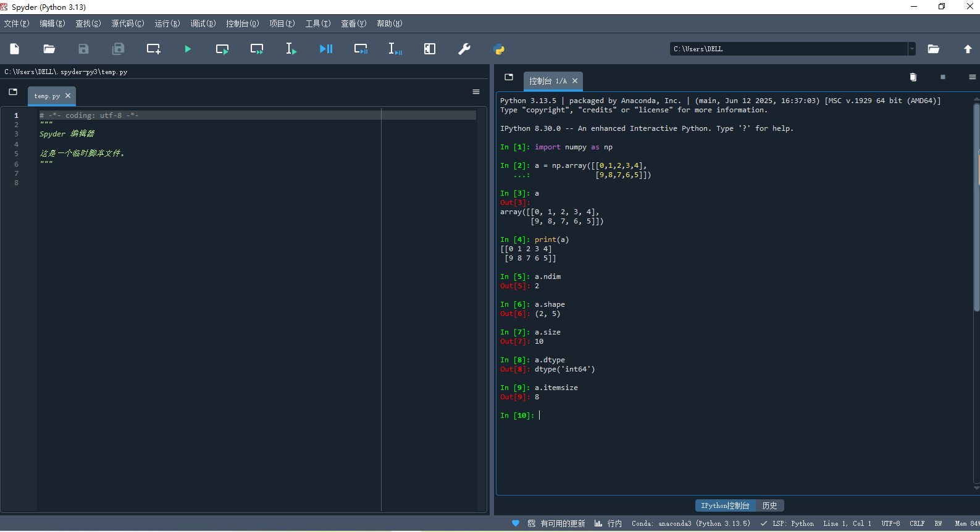980x532 pixels.
Task: Click line number 8 in editor gutter
Action: (17, 183)
